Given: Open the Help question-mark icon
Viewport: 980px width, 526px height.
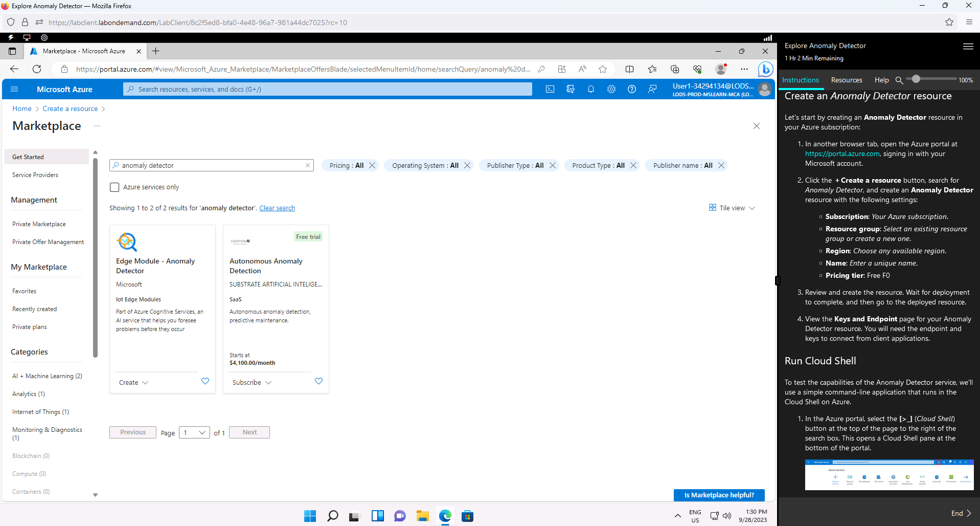Looking at the screenshot, I should tap(632, 89).
